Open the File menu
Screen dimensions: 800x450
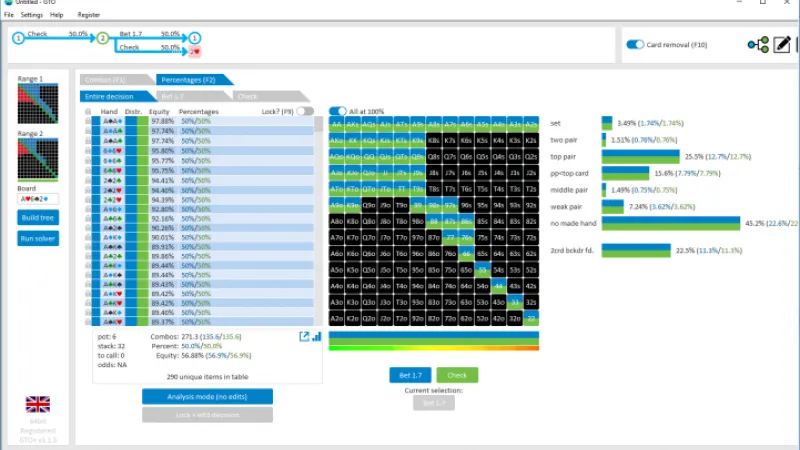click(9, 15)
